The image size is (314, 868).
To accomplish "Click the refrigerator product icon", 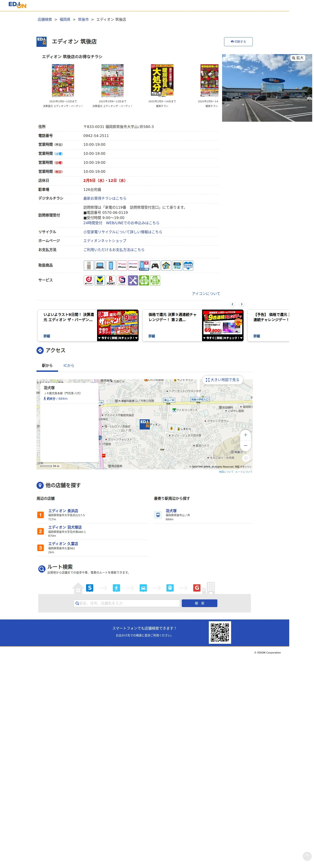I will coord(89,265).
